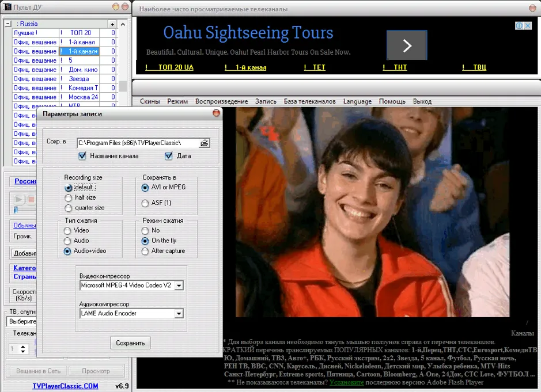Click the ad arrow button for Oahu Tours
Viewport: 541px width, 392px height.
coord(407,45)
